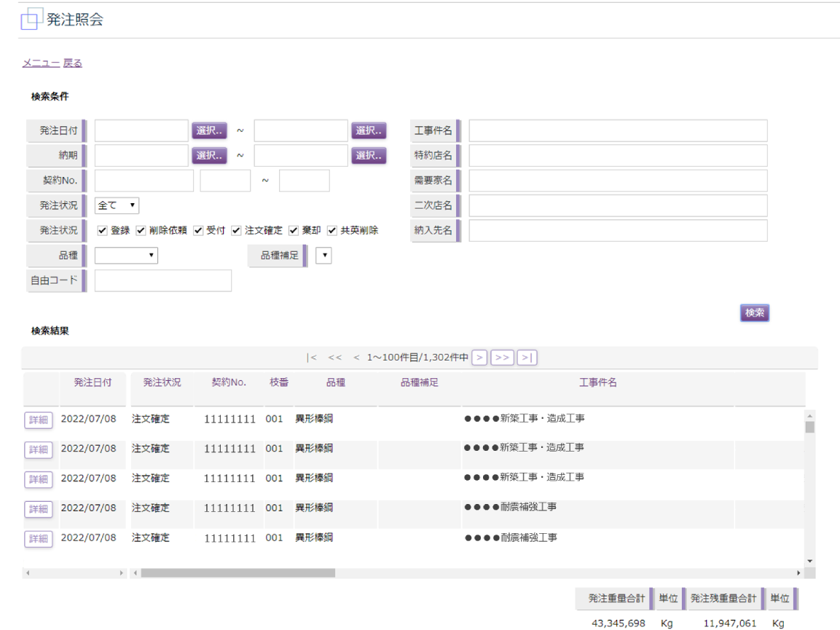This screenshot has width=840, height=630.
Task: Click the メニュー link
Action: [x=41, y=63]
